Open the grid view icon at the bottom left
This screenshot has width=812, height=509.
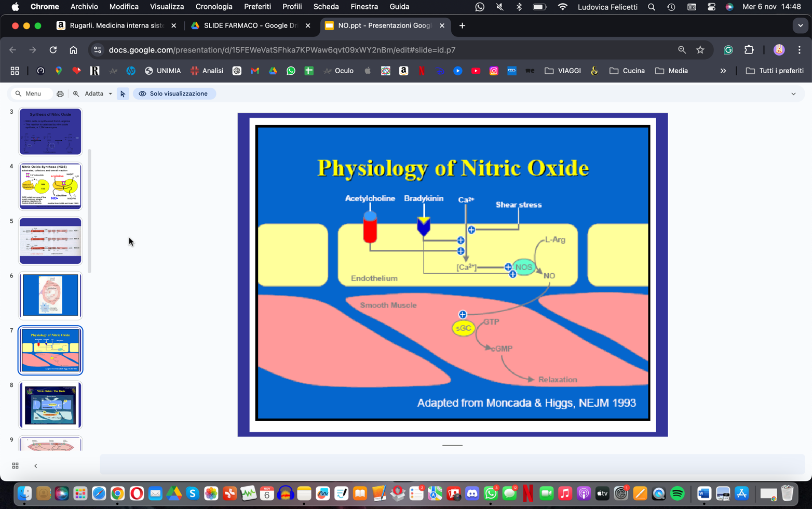coord(15,466)
